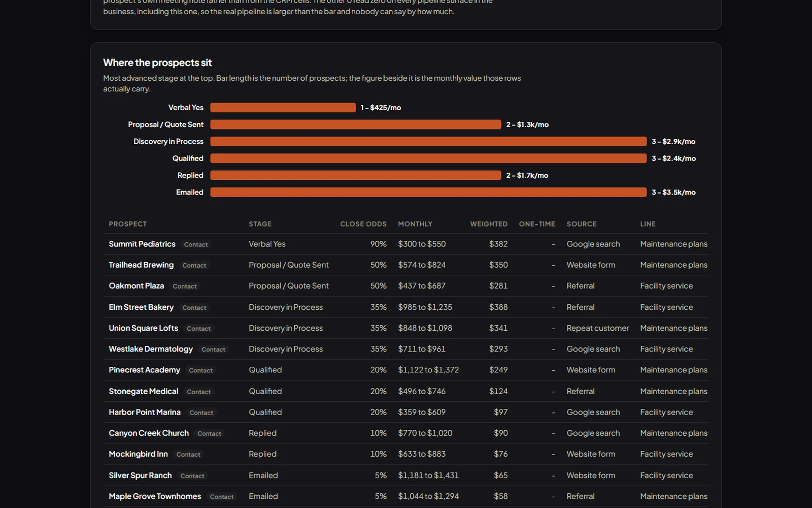Open Contact badge beside Westlake Dermatology
812x508 pixels.
(x=214, y=349)
